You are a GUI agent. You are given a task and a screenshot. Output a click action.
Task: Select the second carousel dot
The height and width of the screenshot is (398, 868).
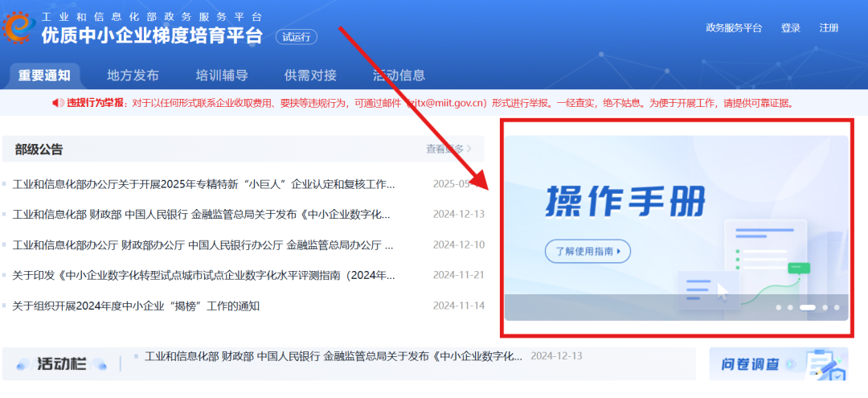coord(790,307)
